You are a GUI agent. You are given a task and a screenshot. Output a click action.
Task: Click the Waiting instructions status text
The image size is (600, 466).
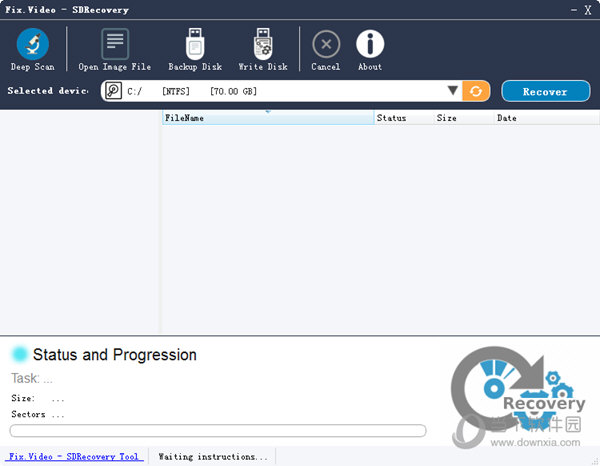213,456
